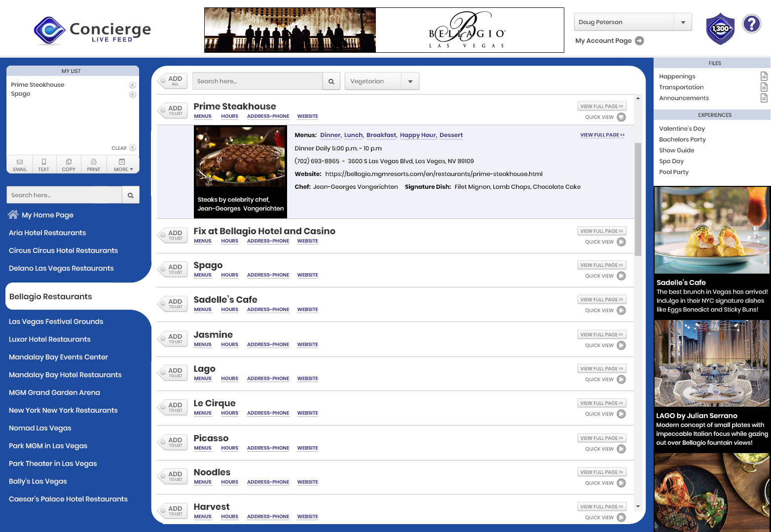Click the Concierge Live Feed logo
Image resolution: width=771 pixels, height=532 pixels.
92,31
